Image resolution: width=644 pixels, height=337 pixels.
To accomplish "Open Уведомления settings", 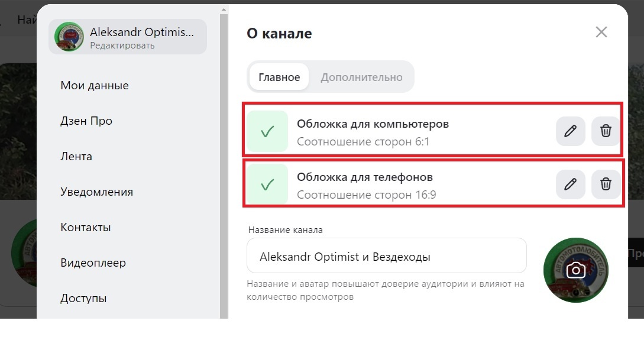I will click(x=96, y=192).
